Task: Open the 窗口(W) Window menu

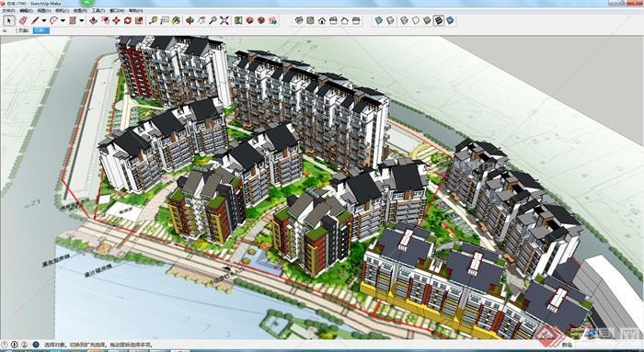Action: [x=117, y=10]
